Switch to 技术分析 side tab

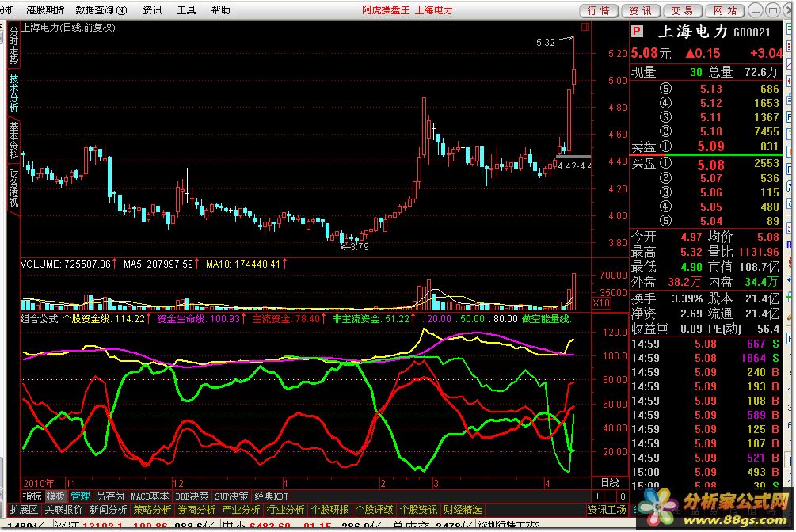coord(13,93)
